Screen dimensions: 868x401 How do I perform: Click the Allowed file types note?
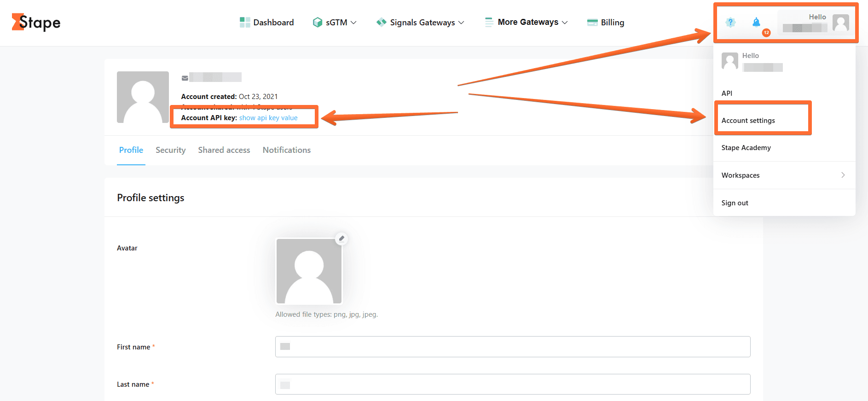pos(326,314)
